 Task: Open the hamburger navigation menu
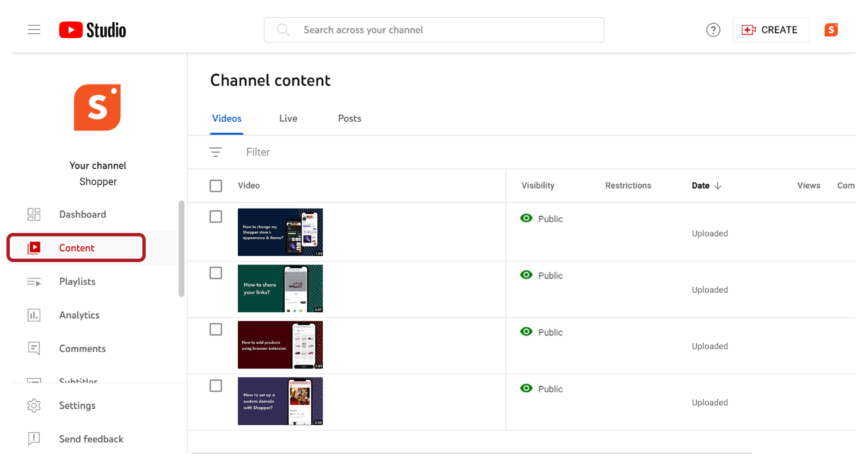coord(34,30)
